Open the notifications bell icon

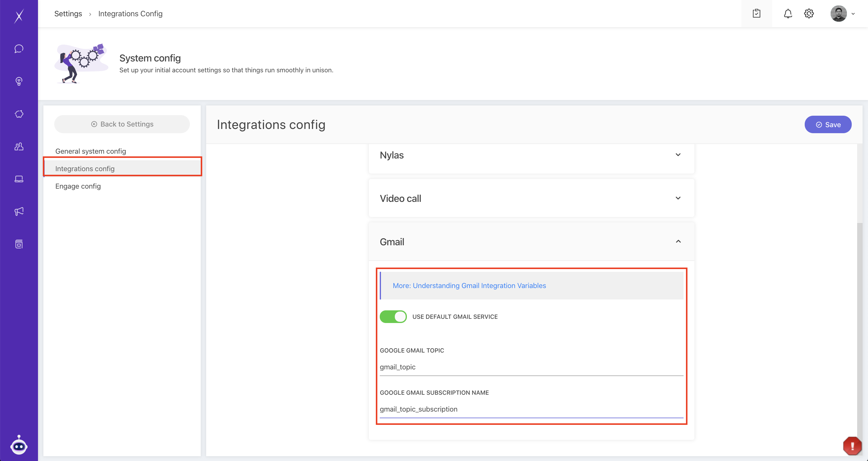(788, 14)
